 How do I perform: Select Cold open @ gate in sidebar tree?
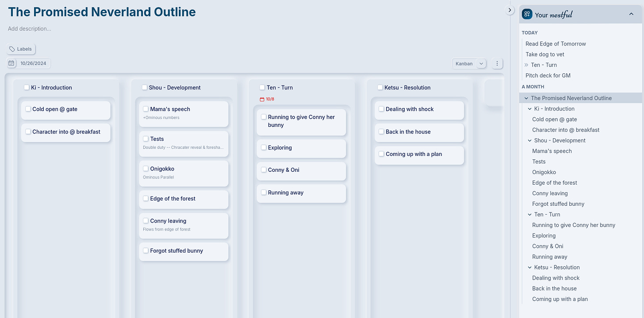coord(555,119)
